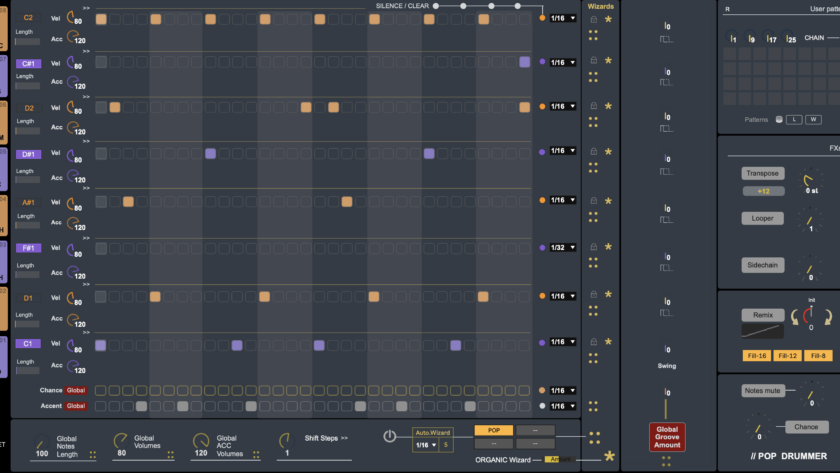Toggle the Accent row Global button
This screenshot has height=473, width=840.
click(x=76, y=406)
